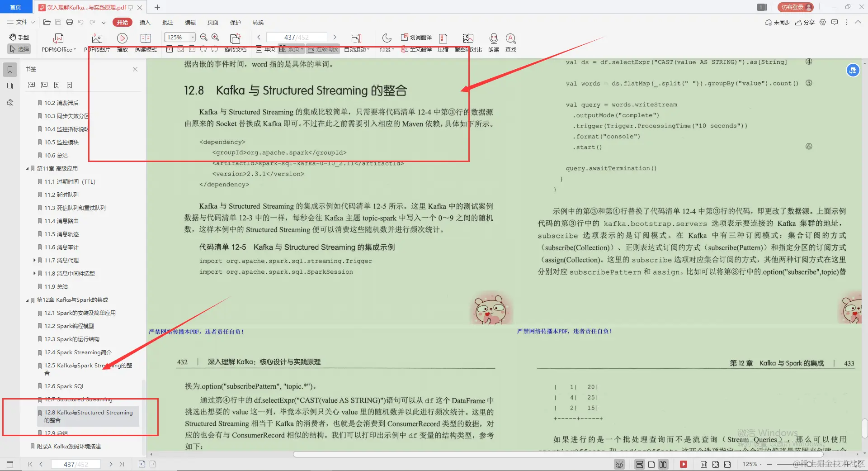Enable night mode with the moon icon
The width and height of the screenshot is (868, 471).
(387, 38)
